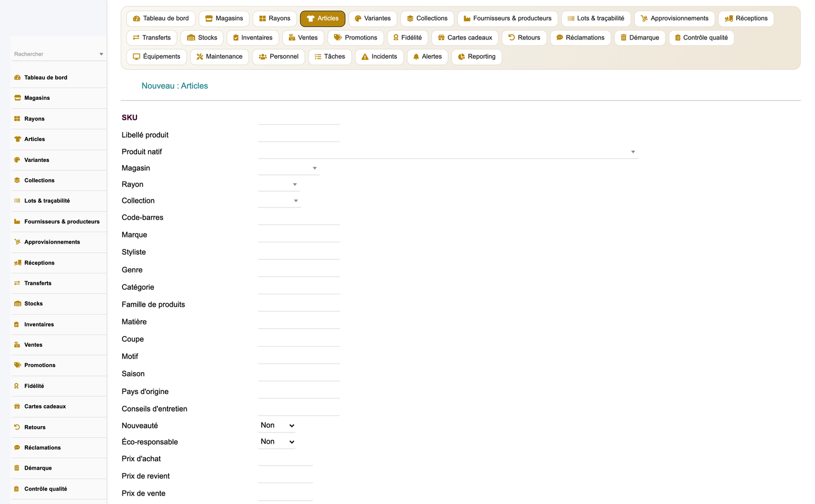
Task: Expand the Magasin dropdown
Action: [289, 168]
